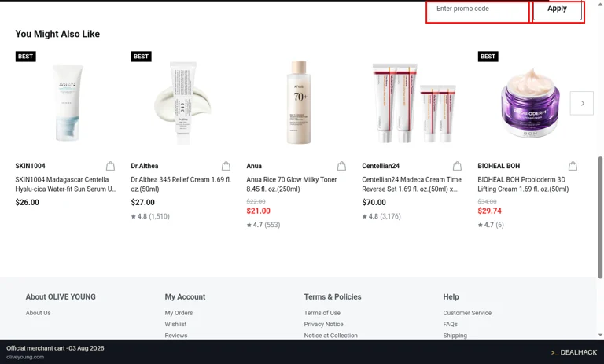This screenshot has width=604, height=364.
Task: Open Wishlist footer link
Action: coord(175,324)
